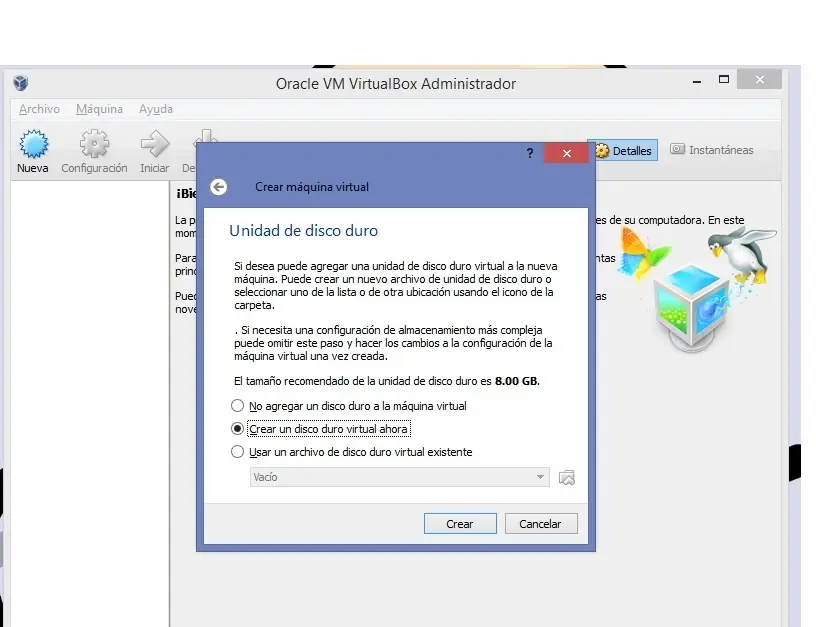Click the Crear button
Viewport: 816px width, 627px height.
coord(460,523)
